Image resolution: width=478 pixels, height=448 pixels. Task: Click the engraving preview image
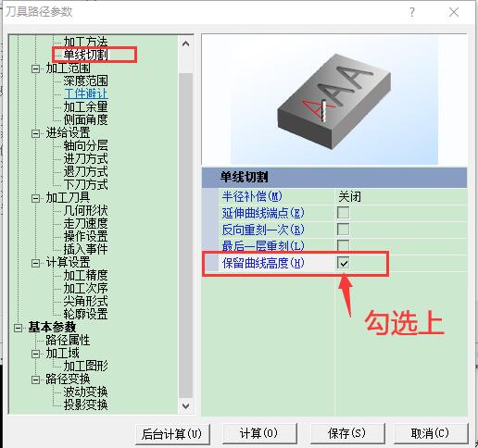334,99
